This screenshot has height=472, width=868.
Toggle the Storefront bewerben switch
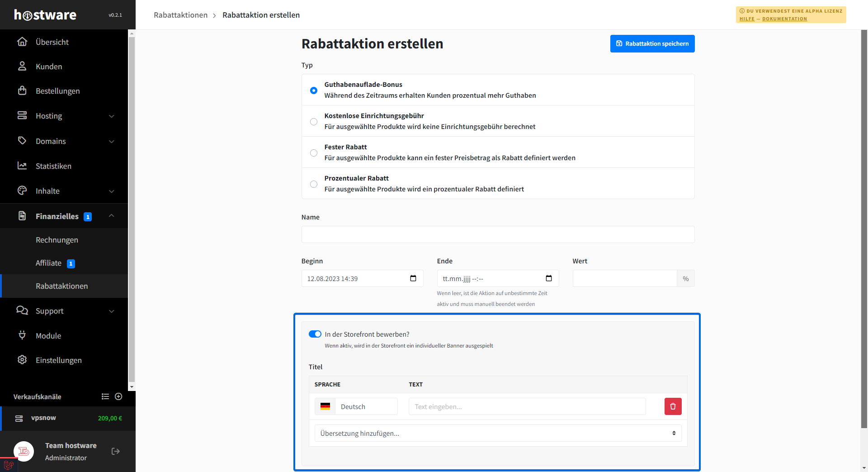[315, 334]
